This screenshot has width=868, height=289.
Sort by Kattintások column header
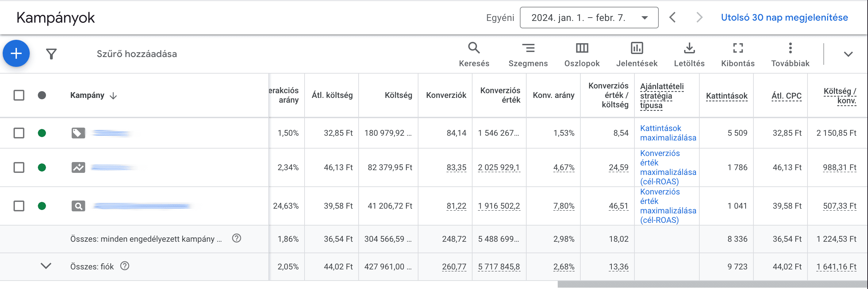click(727, 96)
